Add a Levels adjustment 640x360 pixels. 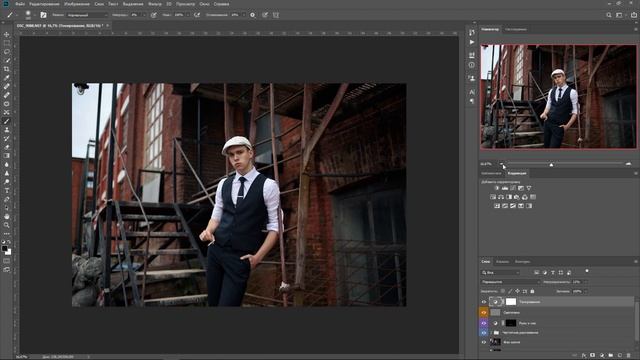(x=505, y=188)
